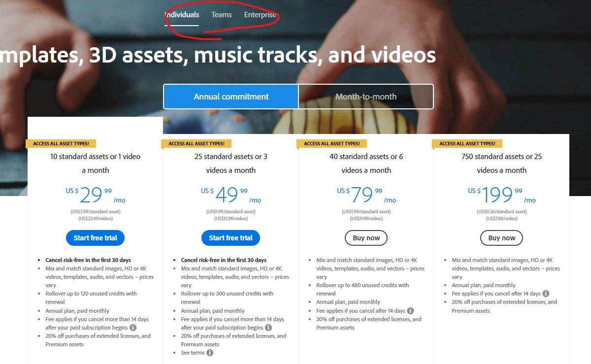Viewport: 591px width, 364px height.
Task: Click Access All Asset Types badge on 750 assets plan
Action: [467, 144]
